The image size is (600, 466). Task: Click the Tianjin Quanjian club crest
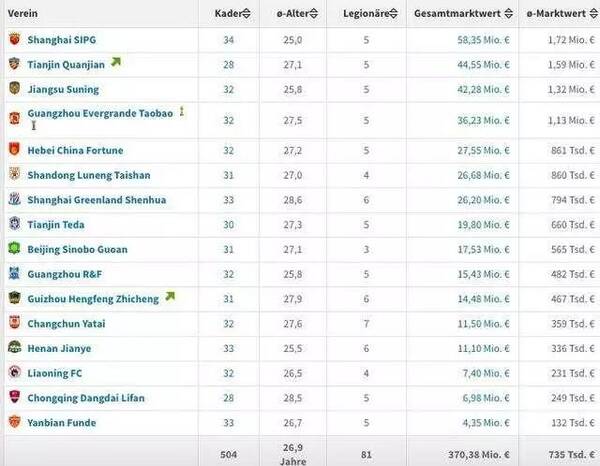[x=14, y=64]
